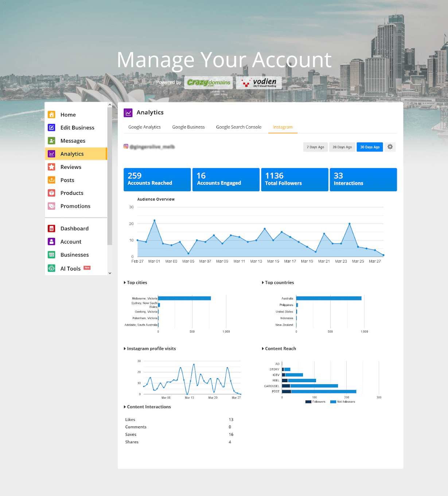Open Promotions using the tag icon
The image size is (448, 496).
click(51, 206)
